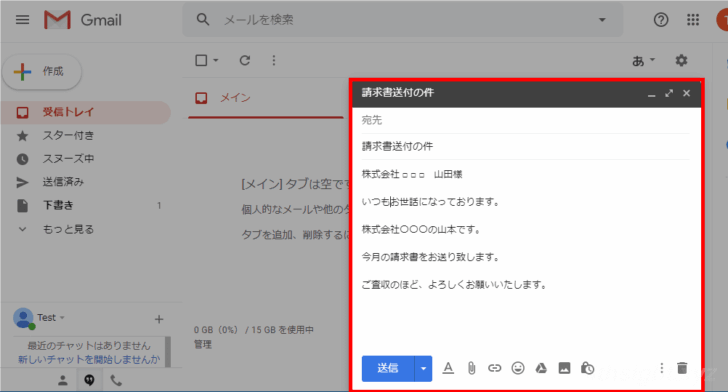The width and height of the screenshot is (728, 392).
Task: Refresh the inbox
Action: pos(245,60)
